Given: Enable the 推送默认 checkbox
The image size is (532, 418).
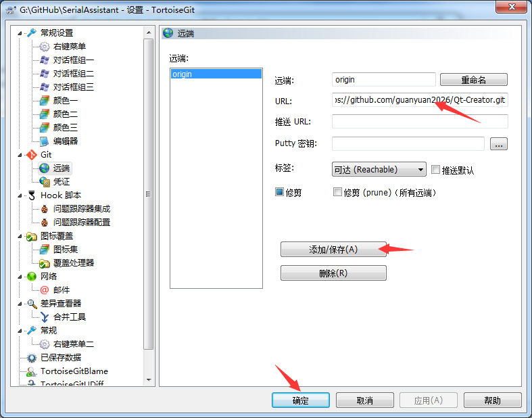Looking at the screenshot, I should pos(435,170).
